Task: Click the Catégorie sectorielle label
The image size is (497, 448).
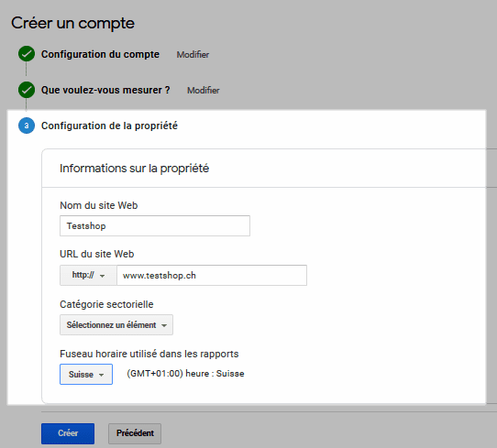Action: tap(106, 304)
